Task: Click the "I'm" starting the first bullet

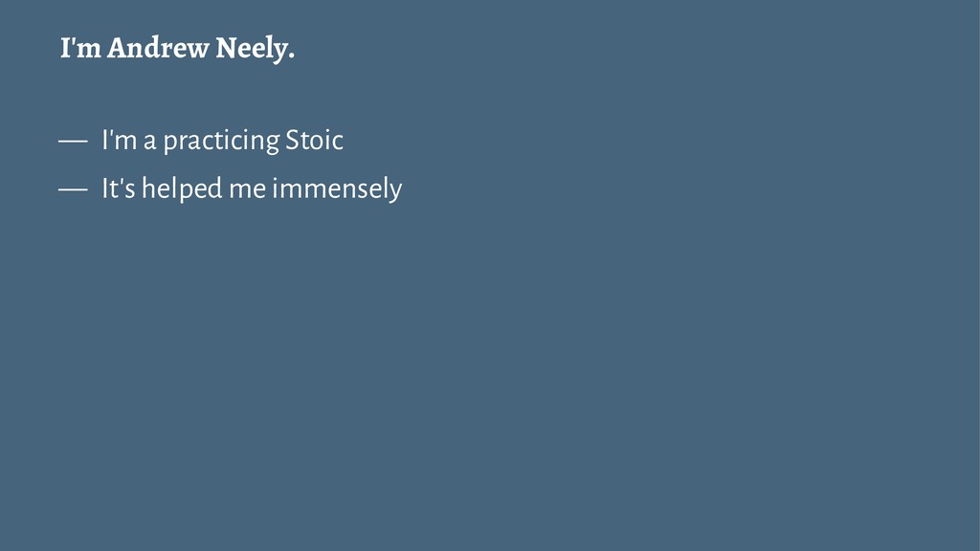Action: click(120, 140)
